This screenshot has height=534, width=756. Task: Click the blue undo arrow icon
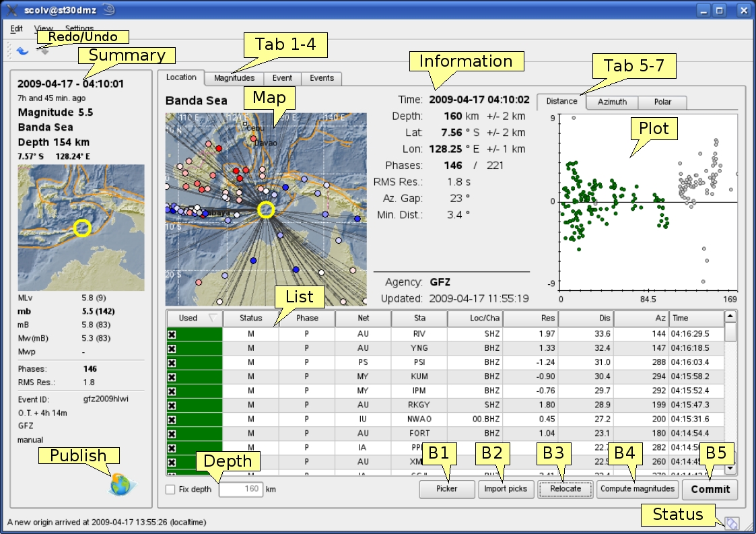[22, 51]
